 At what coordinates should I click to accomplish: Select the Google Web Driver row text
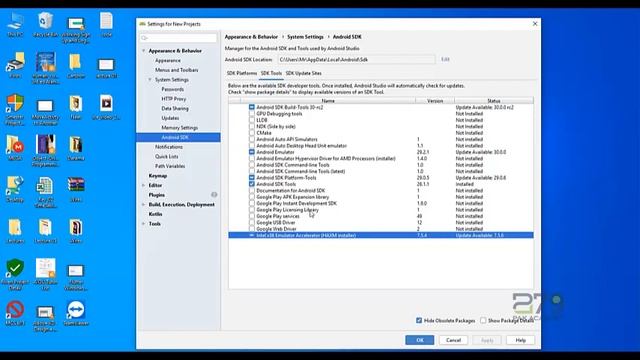276,229
